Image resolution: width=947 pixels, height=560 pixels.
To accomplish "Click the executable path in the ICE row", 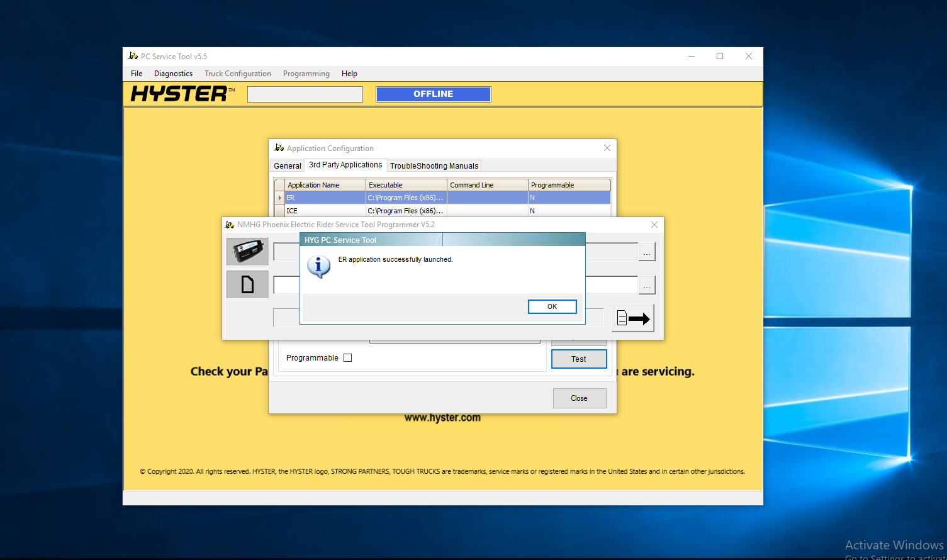I will 406,211.
